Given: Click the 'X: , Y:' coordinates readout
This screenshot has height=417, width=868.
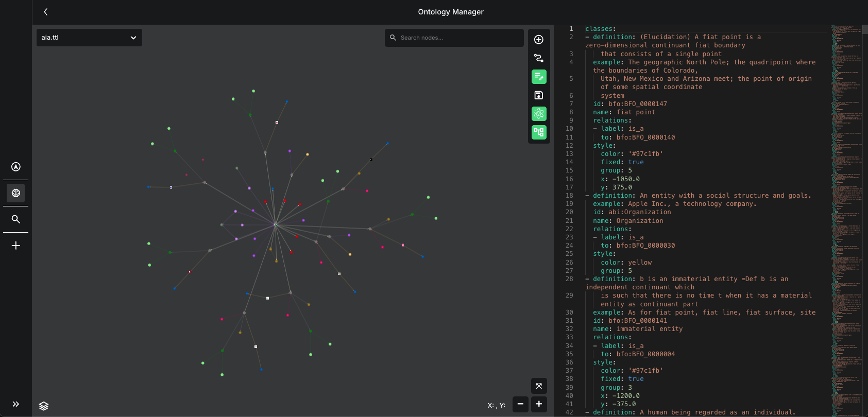Looking at the screenshot, I should tap(497, 405).
